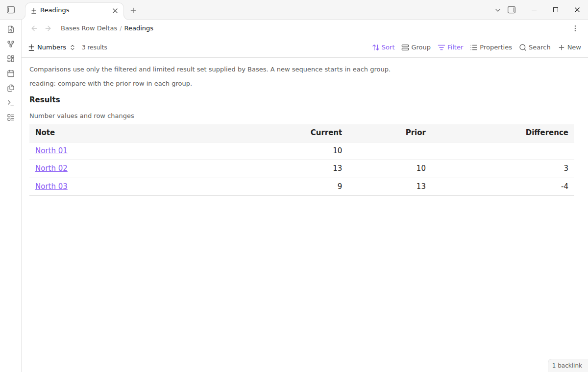Open the Filter menu
Viewport: 588px width, 372px height.
click(x=450, y=47)
